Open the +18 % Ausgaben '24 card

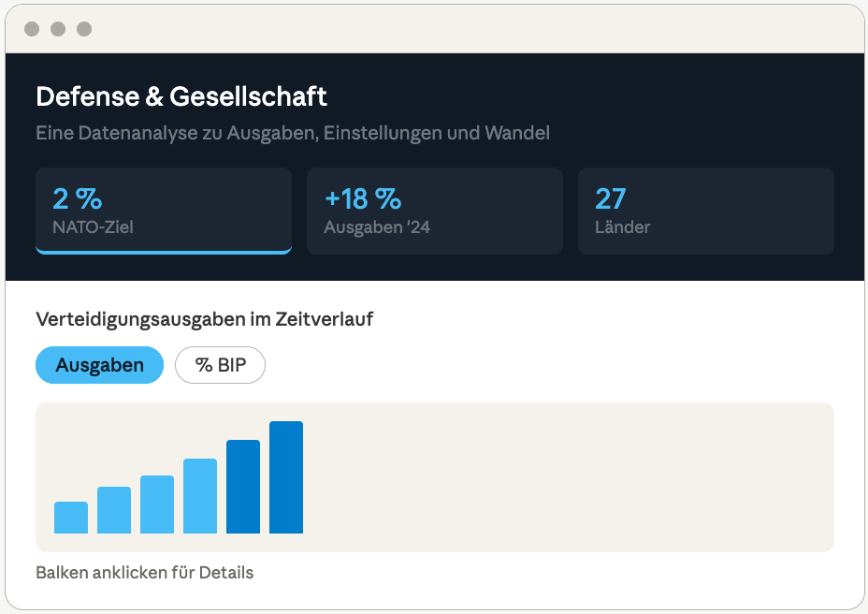pyautogui.click(x=435, y=212)
